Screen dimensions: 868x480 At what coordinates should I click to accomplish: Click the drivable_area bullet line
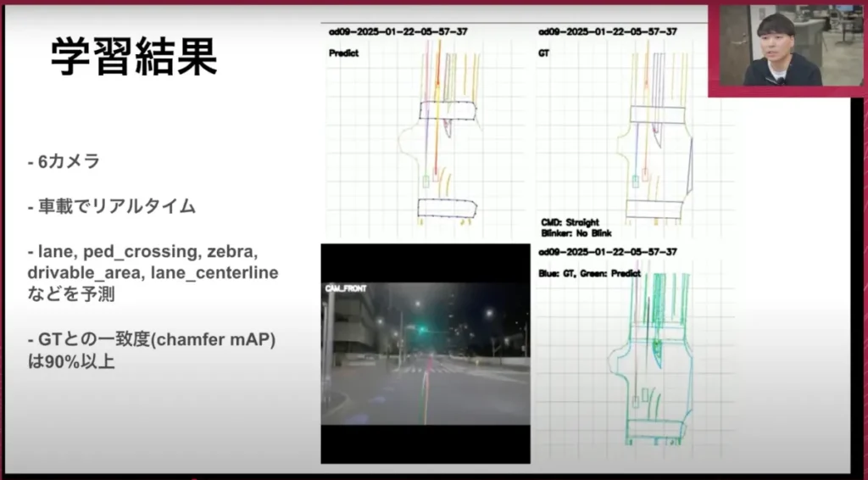[153, 273]
